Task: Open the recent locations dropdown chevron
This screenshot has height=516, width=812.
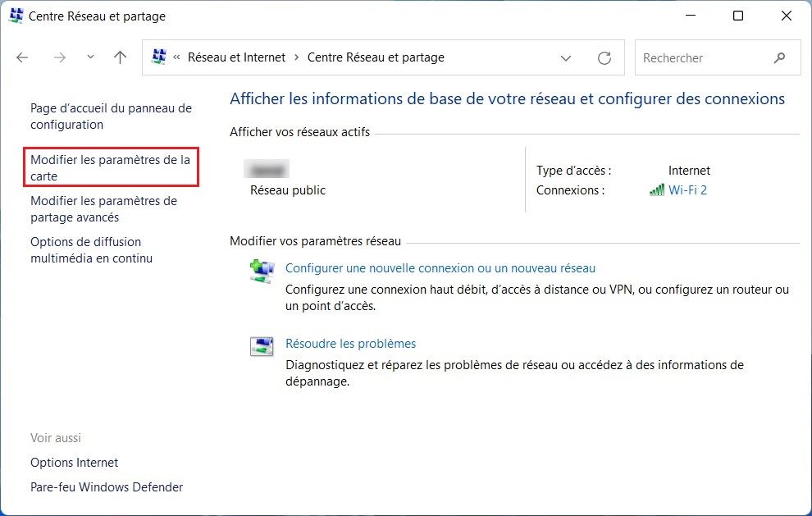Action: pos(90,58)
